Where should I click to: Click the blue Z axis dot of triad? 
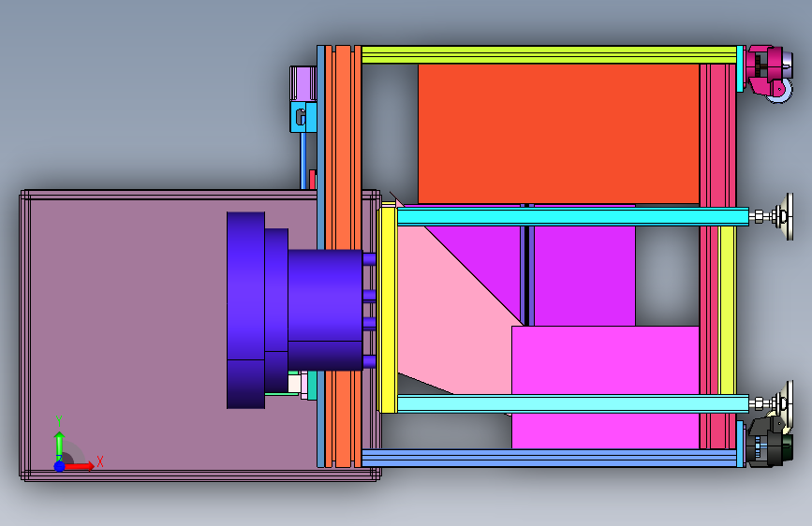(x=60, y=466)
